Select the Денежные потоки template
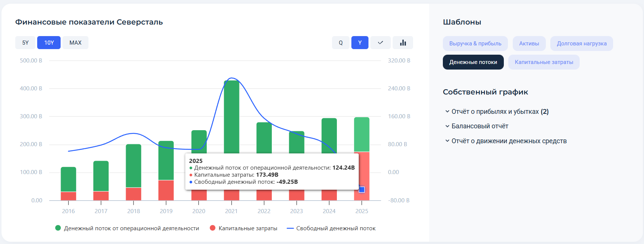The image size is (644, 244). tap(473, 62)
